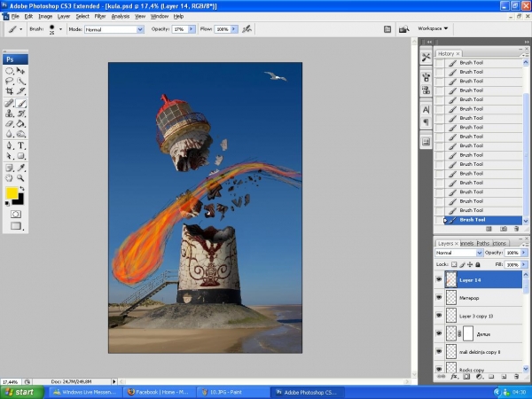Viewport: 532px width, 399px height.
Task: Select the Move tool
Action: pyautogui.click(x=20, y=71)
